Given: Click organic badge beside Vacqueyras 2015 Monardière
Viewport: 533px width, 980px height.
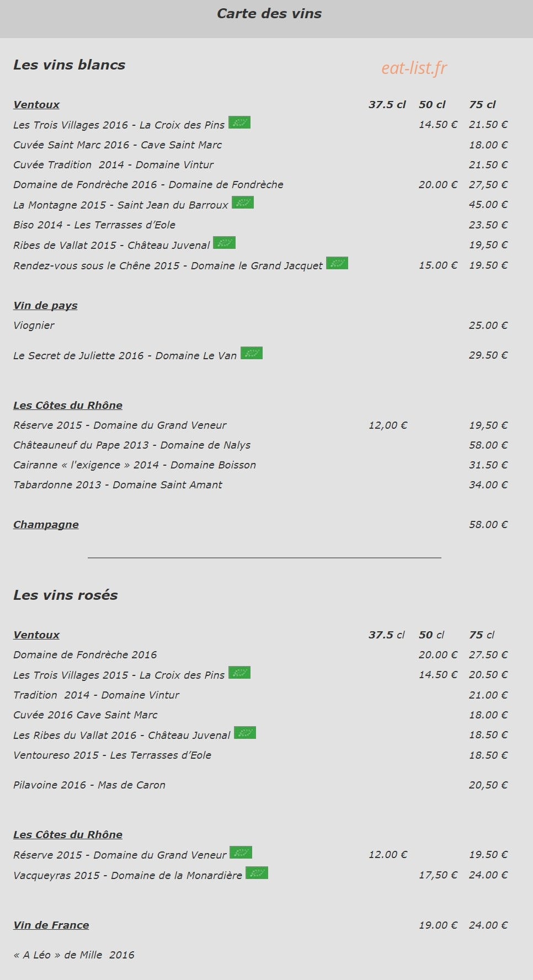Looking at the screenshot, I should pos(257,873).
